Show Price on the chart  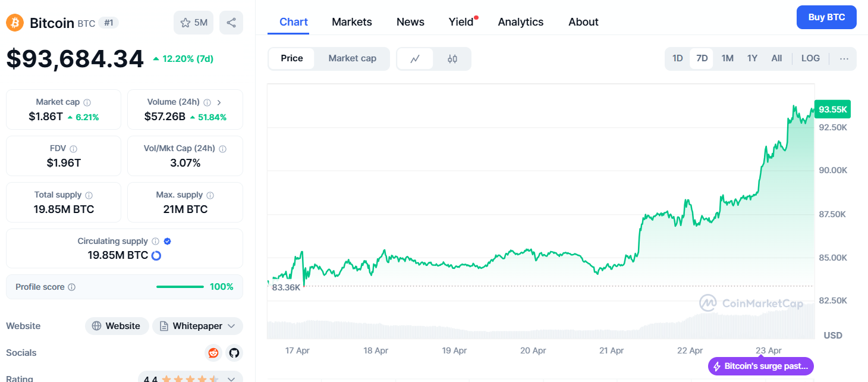292,58
